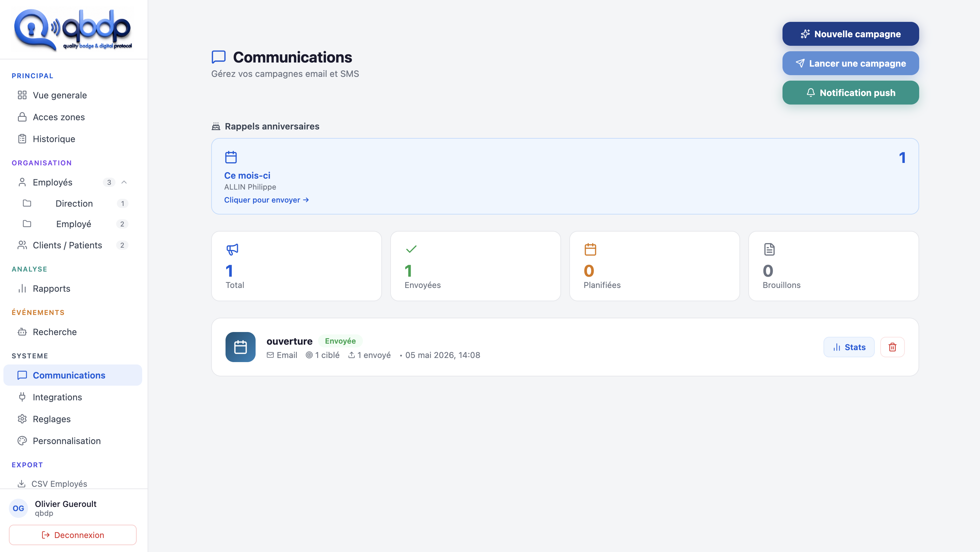Click Olivier Gueroult user name

pyautogui.click(x=66, y=504)
